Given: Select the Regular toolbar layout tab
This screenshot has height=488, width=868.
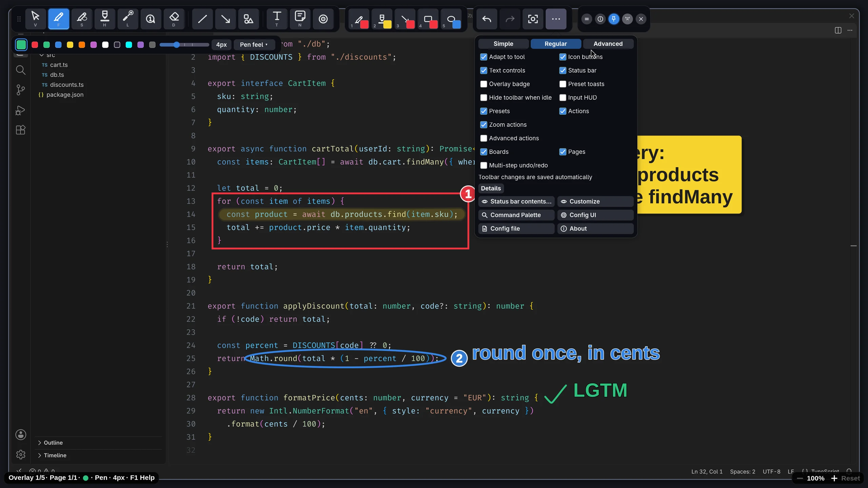Looking at the screenshot, I should 556,44.
